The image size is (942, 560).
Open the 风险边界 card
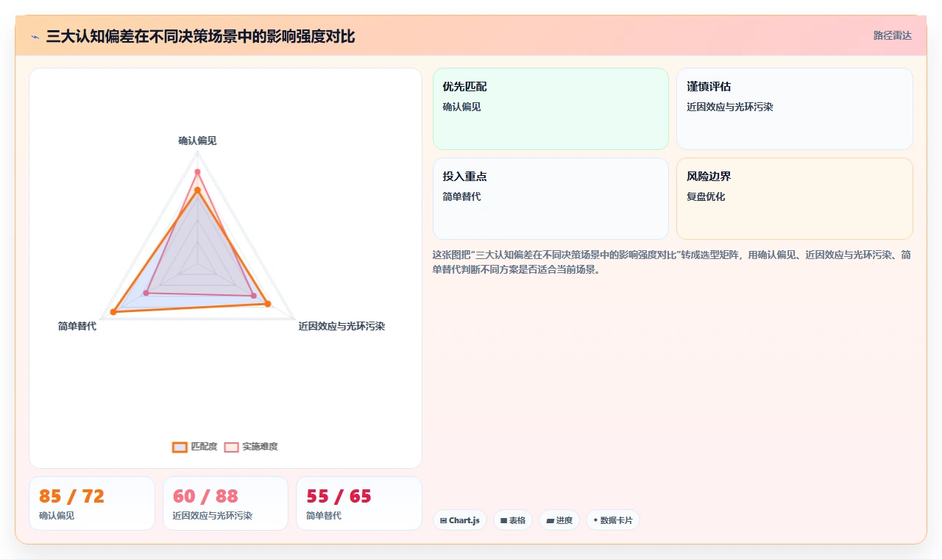pos(795,199)
